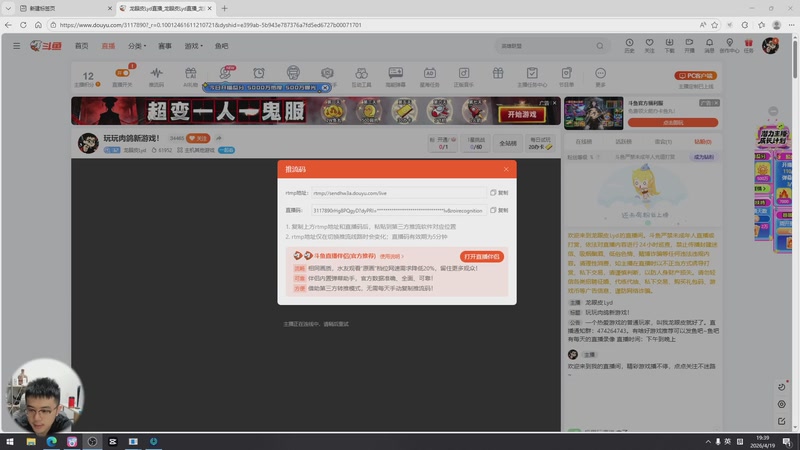Open 主播任务中心 clipboard icon

coord(532,76)
